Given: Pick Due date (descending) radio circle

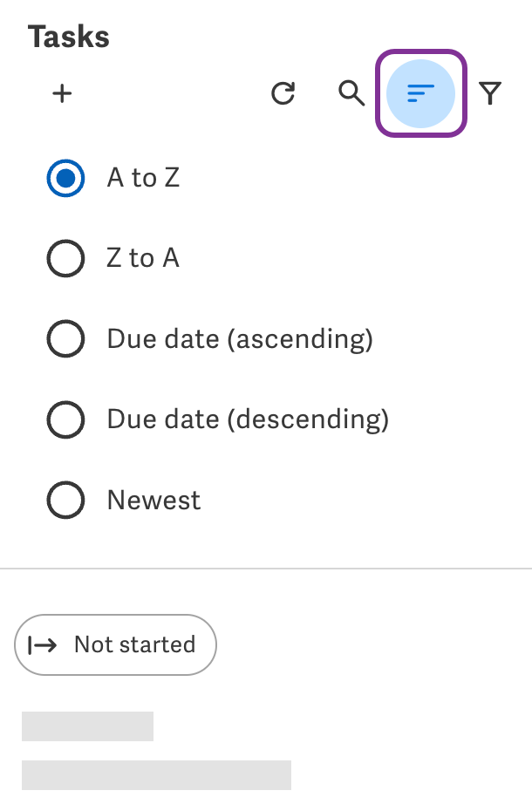Looking at the screenshot, I should [65, 419].
